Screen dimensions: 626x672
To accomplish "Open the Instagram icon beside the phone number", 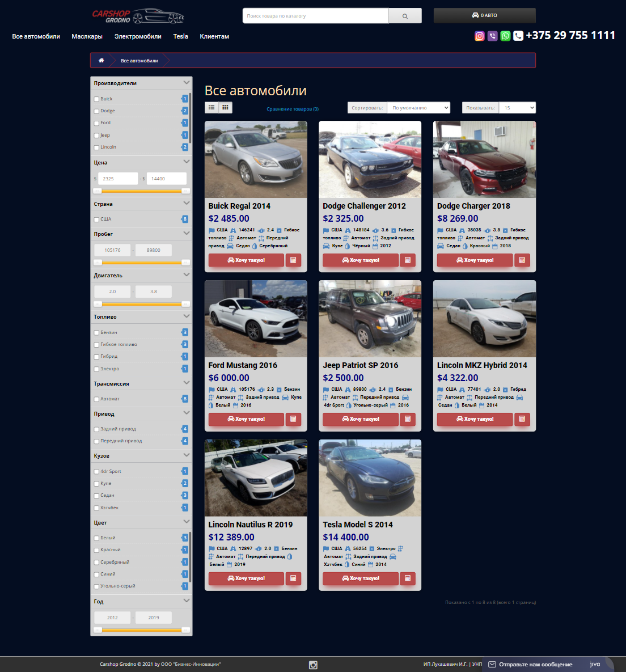I will pos(480,36).
